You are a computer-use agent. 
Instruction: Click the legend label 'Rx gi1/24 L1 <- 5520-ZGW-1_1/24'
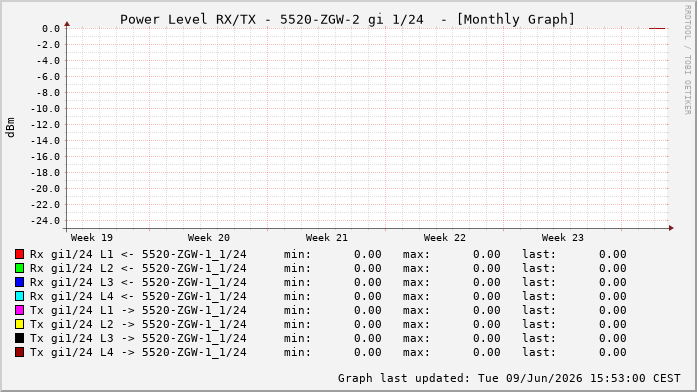pyautogui.click(x=138, y=254)
